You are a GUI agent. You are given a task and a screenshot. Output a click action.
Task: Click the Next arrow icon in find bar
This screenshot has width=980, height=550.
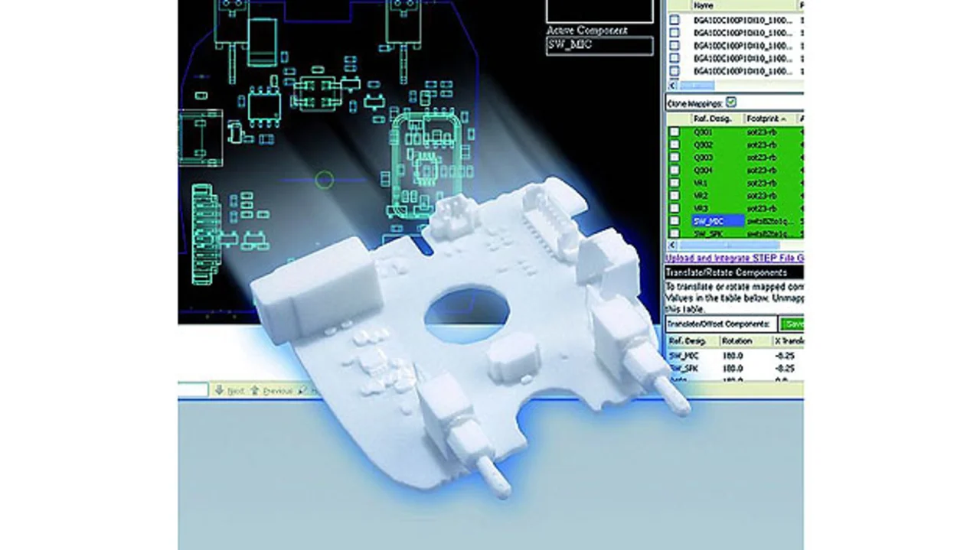[219, 391]
